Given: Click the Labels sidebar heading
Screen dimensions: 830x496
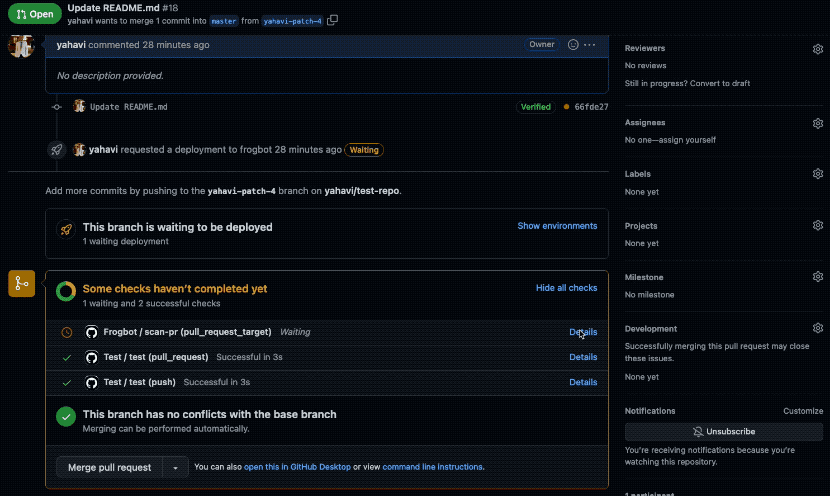Looking at the screenshot, I should tap(638, 174).
